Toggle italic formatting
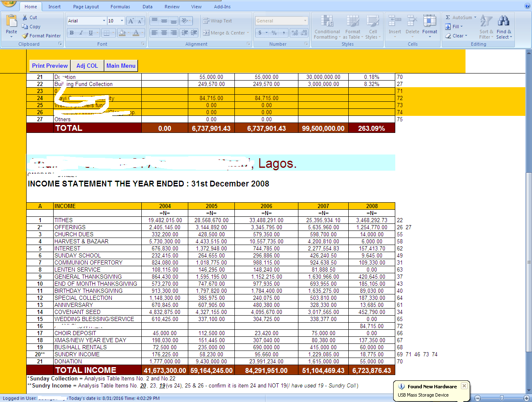Screen dimensions: 532x402 pos(81,33)
